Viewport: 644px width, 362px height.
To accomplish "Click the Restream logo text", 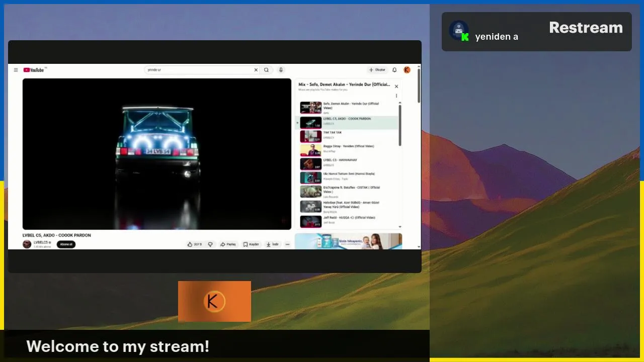I will pyautogui.click(x=586, y=28).
